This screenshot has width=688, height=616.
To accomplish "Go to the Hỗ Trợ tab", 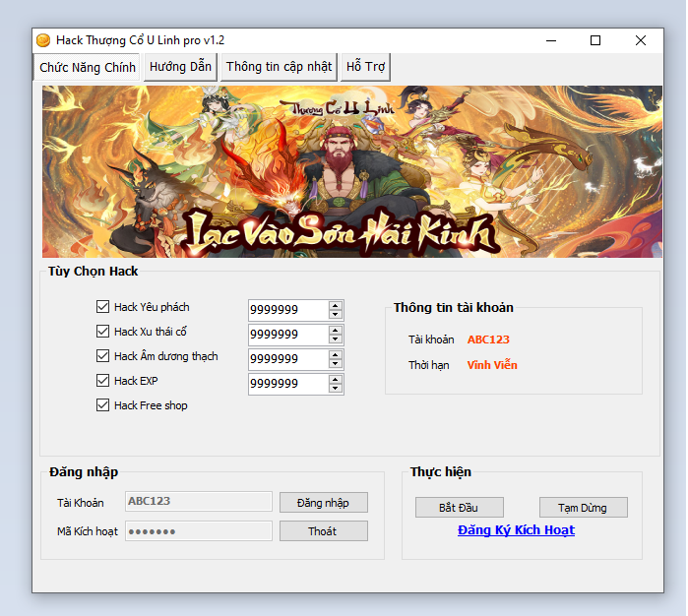I will pos(366,67).
